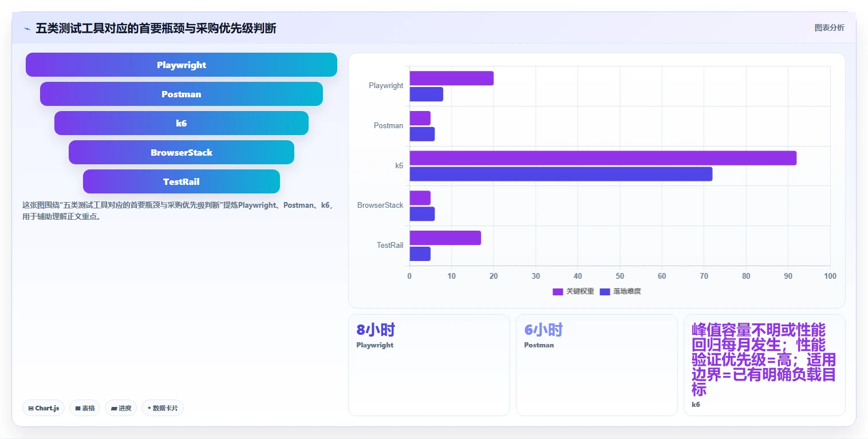The height and width of the screenshot is (439, 868).
Task: Click the page title 五类测试工具对应的首要瓶颈
Action: coord(156,29)
